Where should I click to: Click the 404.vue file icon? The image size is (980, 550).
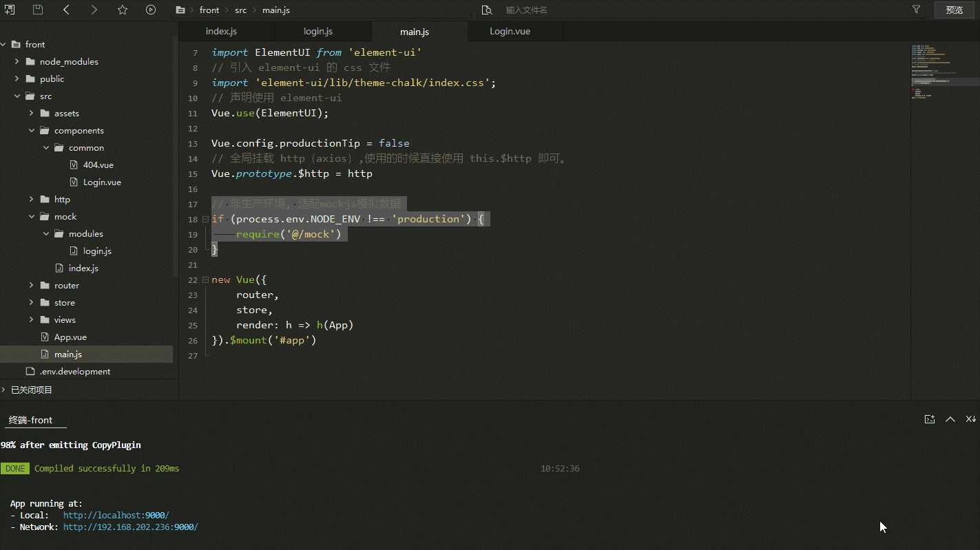pyautogui.click(x=74, y=165)
